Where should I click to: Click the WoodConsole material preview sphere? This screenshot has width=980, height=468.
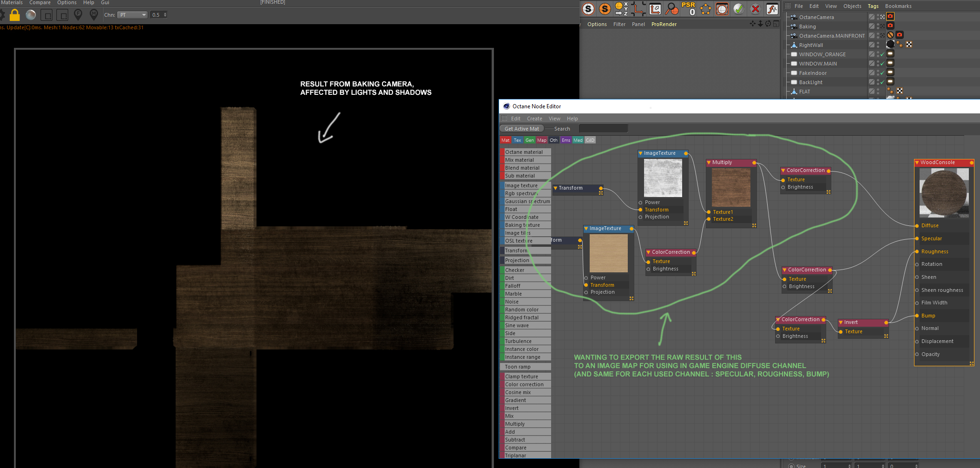pos(944,193)
